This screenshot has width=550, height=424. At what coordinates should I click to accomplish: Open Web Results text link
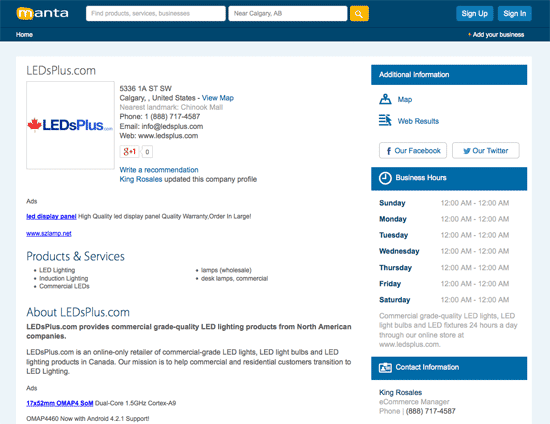(x=418, y=121)
